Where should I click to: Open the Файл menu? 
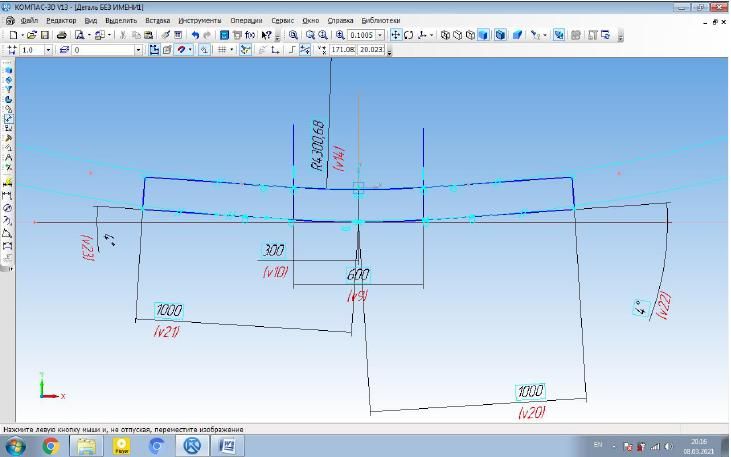point(29,20)
